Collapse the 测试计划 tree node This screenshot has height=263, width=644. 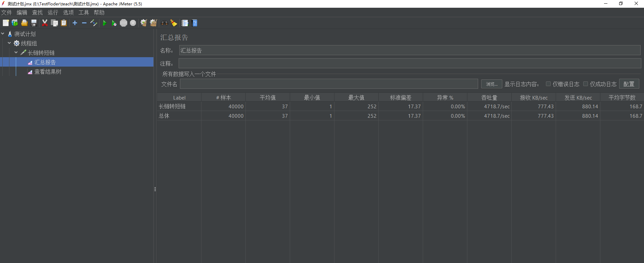click(3, 34)
